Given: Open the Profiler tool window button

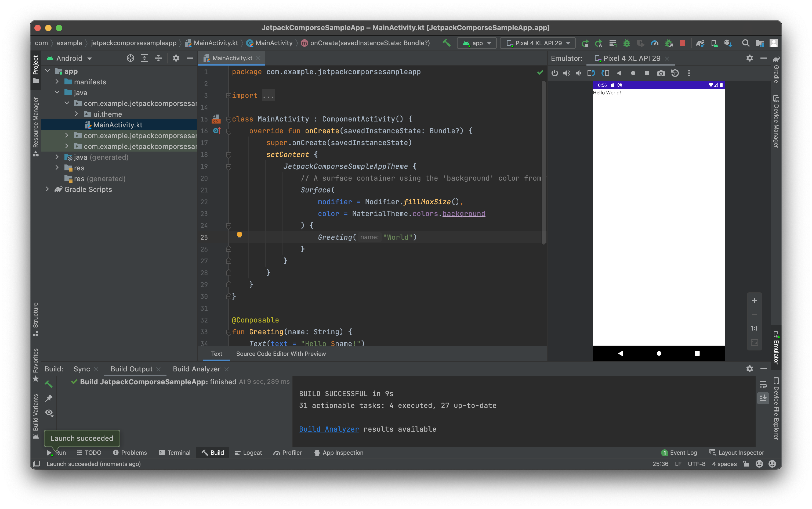Looking at the screenshot, I should [288, 453].
